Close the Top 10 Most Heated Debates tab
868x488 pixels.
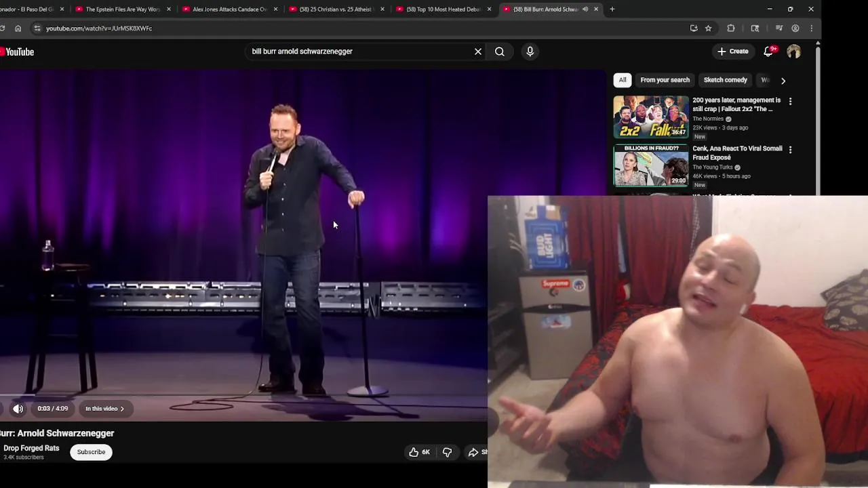point(489,9)
